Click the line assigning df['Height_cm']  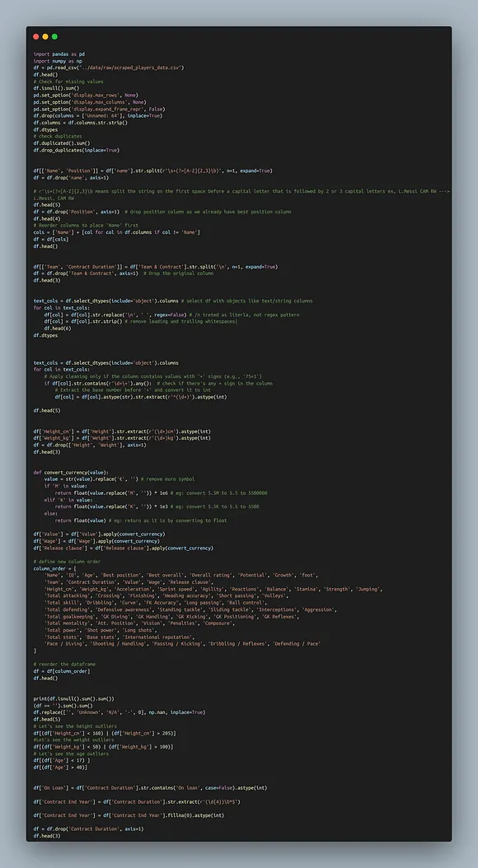[x=122, y=432]
